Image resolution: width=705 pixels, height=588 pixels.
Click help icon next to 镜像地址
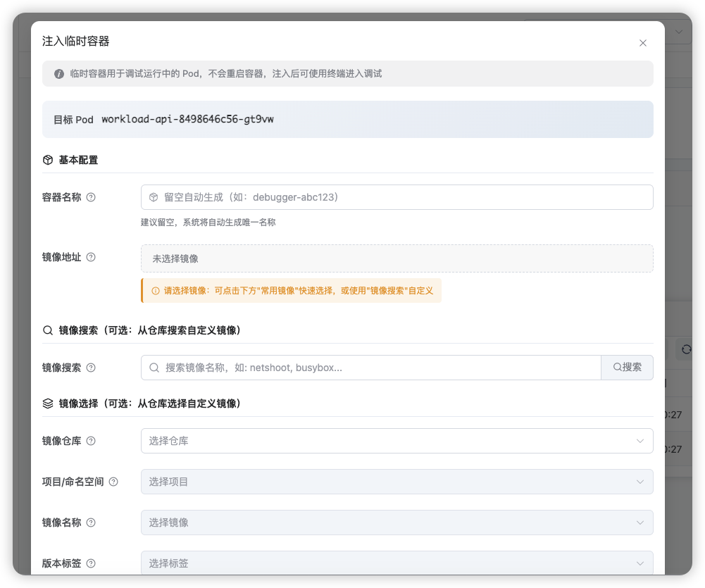click(91, 257)
